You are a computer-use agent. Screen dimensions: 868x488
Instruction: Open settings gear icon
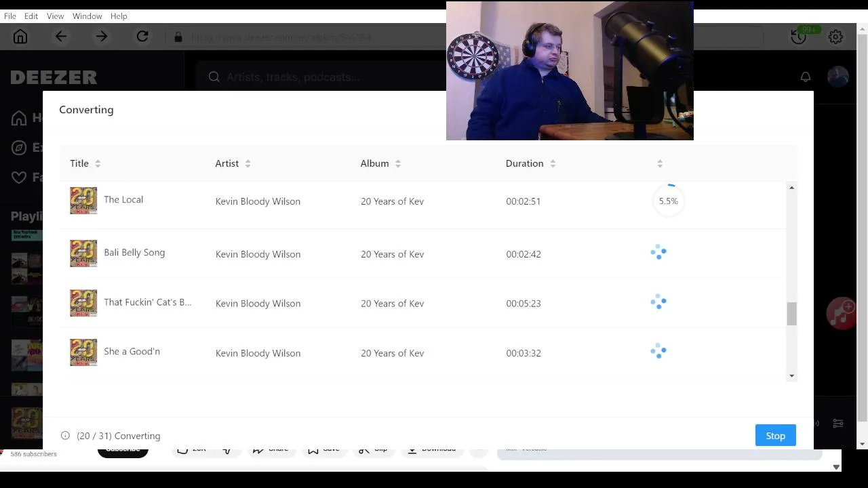point(835,37)
